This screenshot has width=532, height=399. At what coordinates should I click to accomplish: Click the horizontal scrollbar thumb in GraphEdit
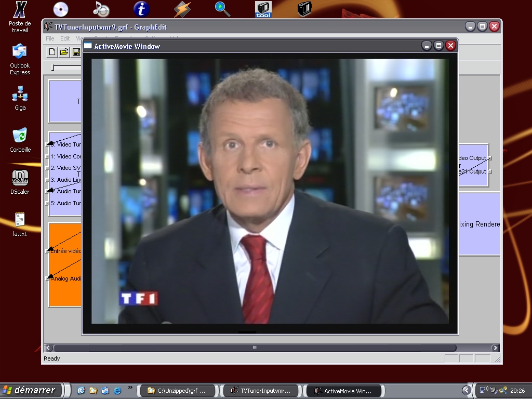[255, 348]
